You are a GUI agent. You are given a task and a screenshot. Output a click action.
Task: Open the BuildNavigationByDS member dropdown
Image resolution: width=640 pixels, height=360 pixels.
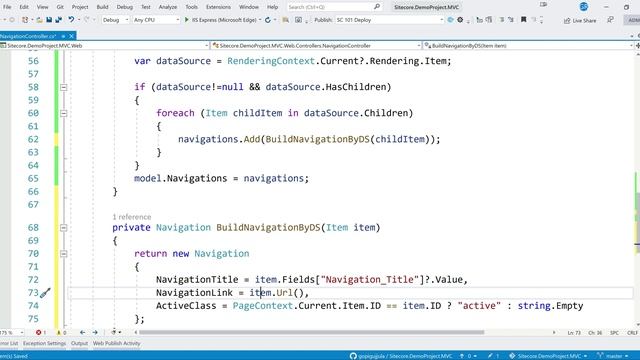click(x=528, y=46)
